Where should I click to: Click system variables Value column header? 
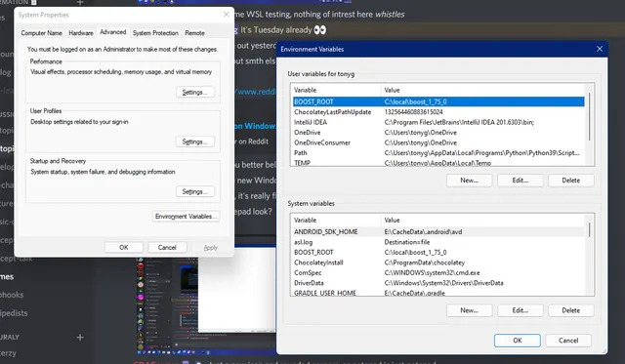click(482, 220)
